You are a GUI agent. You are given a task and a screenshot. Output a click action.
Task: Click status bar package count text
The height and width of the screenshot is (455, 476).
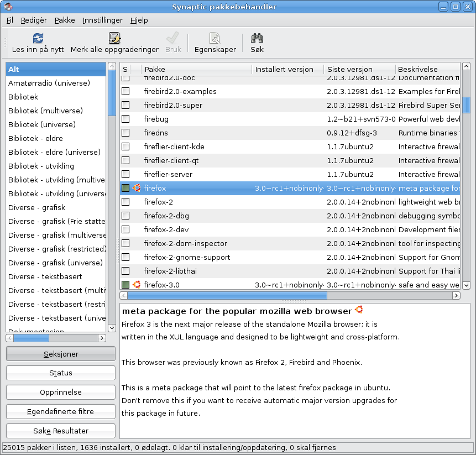point(169,447)
